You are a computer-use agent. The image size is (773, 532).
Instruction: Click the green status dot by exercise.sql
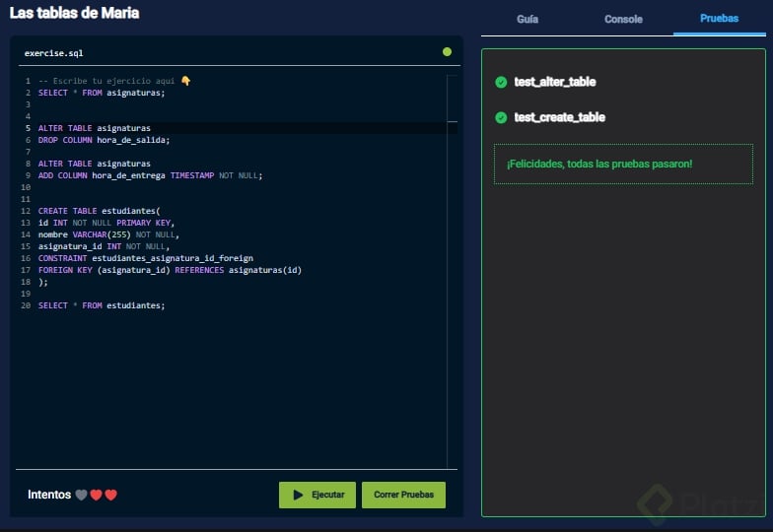(x=447, y=51)
